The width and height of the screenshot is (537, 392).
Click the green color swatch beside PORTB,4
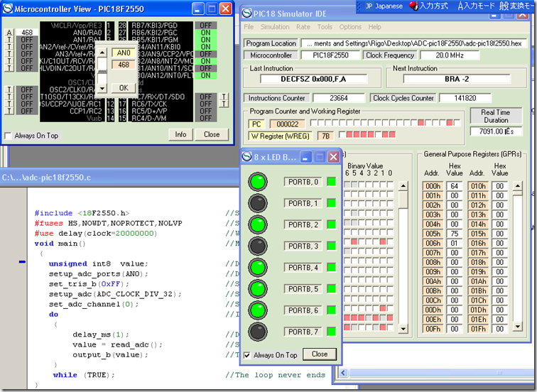(x=330, y=268)
